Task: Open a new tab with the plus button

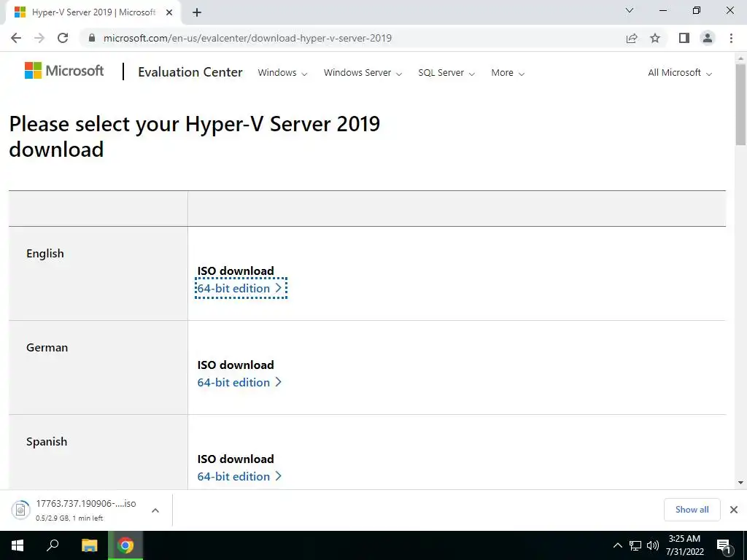Action: point(197,12)
